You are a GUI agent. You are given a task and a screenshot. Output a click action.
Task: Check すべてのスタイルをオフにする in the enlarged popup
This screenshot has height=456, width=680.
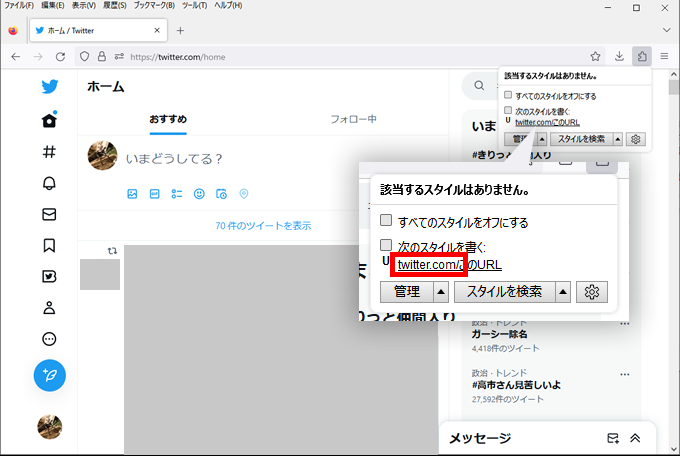pyautogui.click(x=386, y=220)
